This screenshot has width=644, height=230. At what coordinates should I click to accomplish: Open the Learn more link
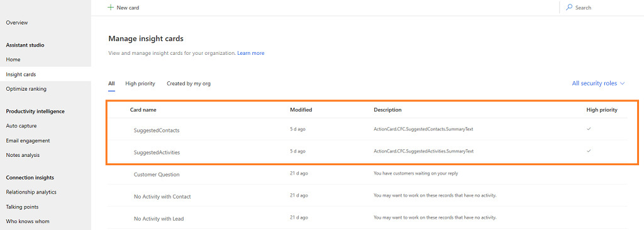click(251, 53)
